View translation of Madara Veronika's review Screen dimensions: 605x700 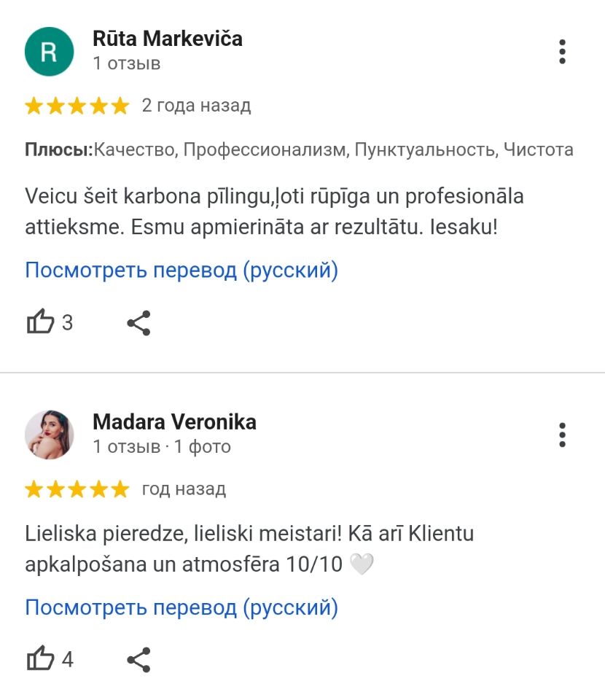[181, 607]
